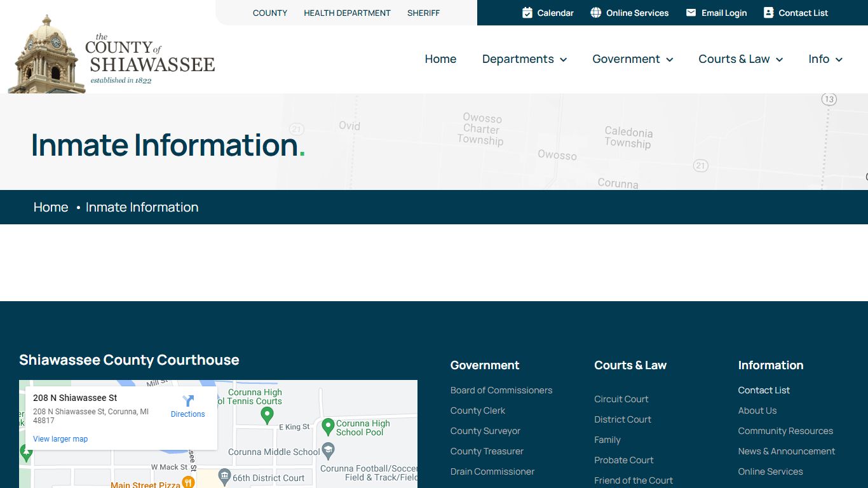Click the globe icon beside Online Services
The image size is (868, 488).
[596, 13]
